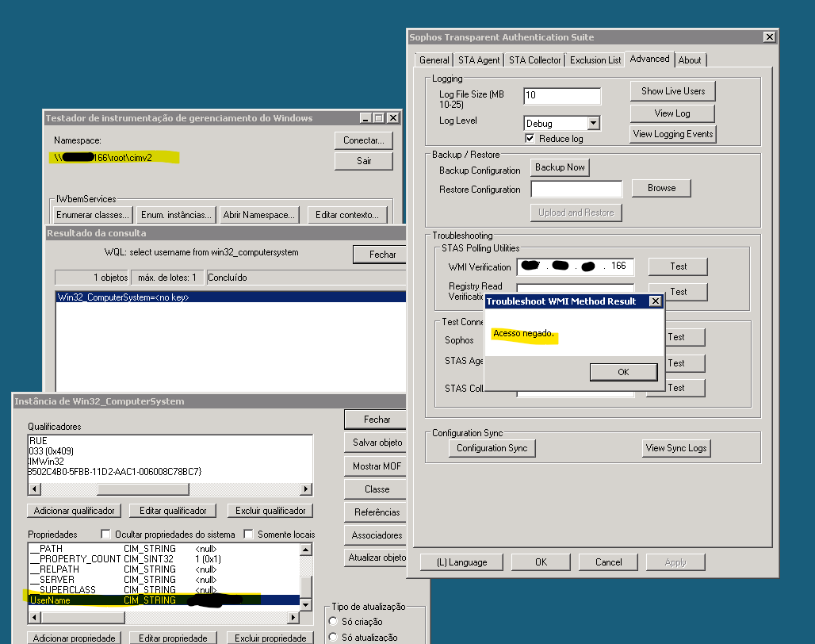Select the Só atualização radio button
Screen dimensions: 815x644
point(334,637)
